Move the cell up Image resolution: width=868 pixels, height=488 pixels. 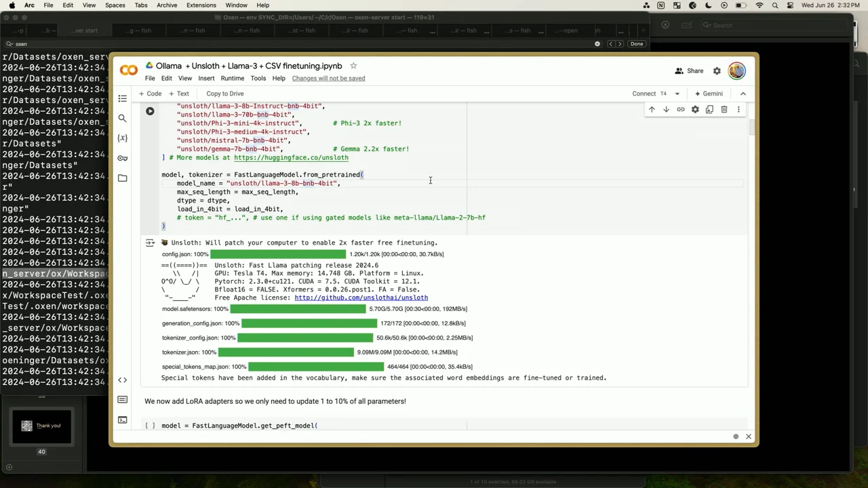652,110
